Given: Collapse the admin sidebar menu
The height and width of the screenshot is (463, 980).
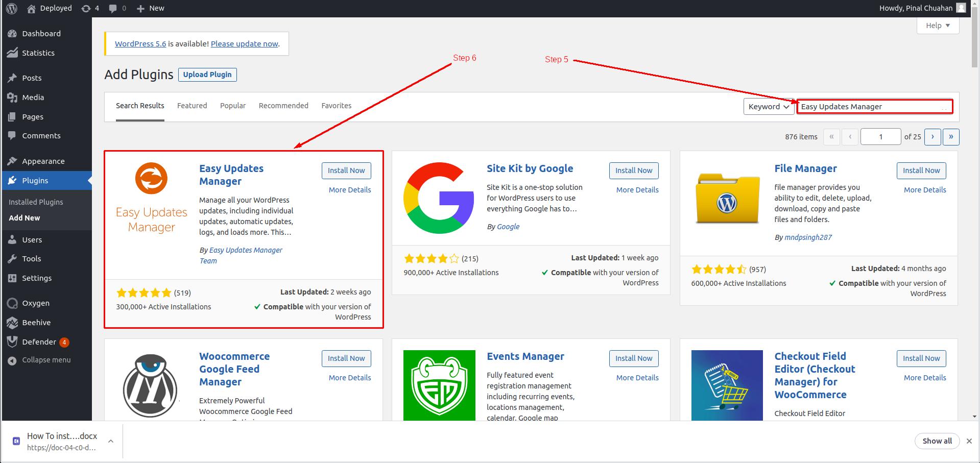Looking at the screenshot, I should pyautogui.click(x=46, y=360).
